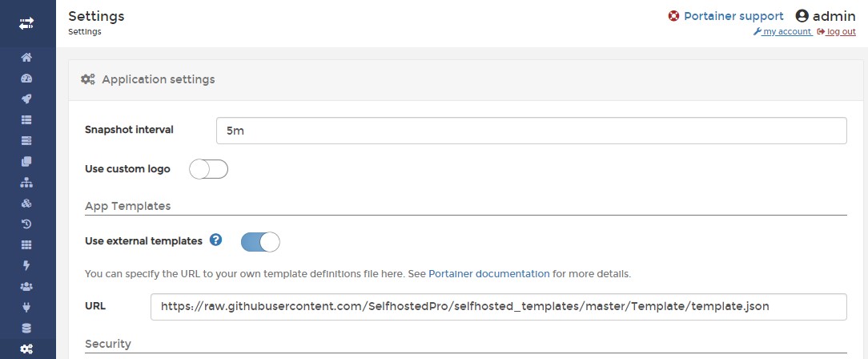Open Settings via the gears sidebar icon
This screenshot has height=359, width=868.
point(26,349)
